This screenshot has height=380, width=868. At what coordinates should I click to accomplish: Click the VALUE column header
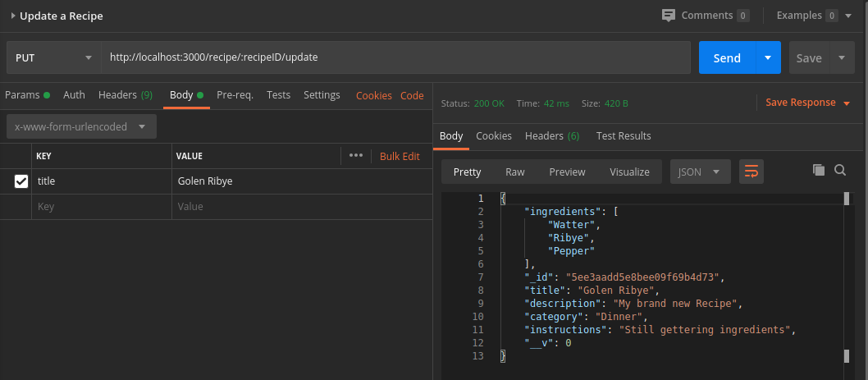tap(190, 156)
